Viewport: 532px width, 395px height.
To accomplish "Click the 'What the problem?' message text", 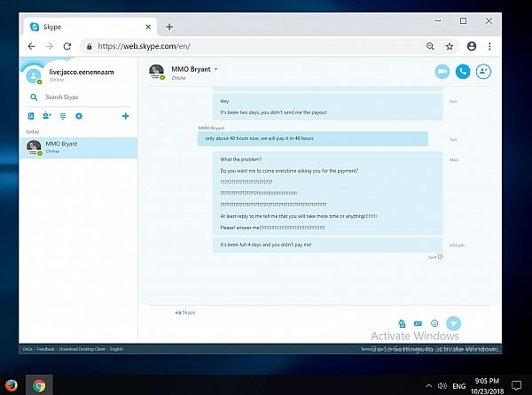I will pyautogui.click(x=241, y=159).
